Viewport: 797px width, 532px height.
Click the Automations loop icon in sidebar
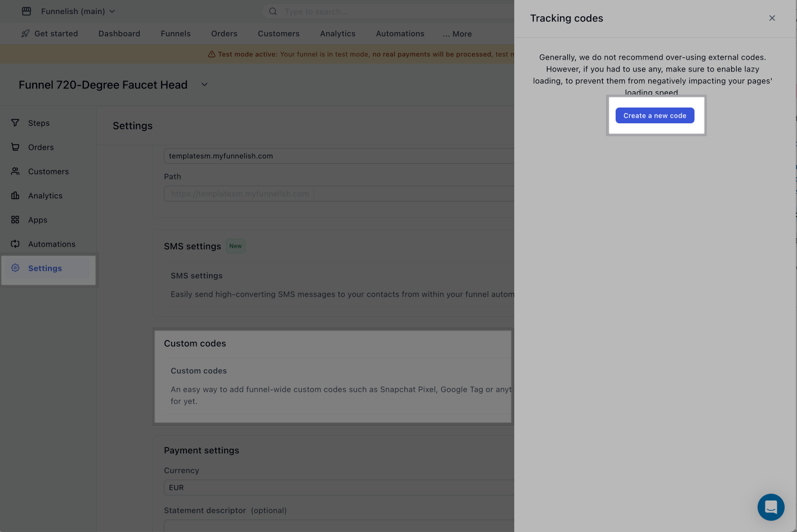pyautogui.click(x=15, y=244)
